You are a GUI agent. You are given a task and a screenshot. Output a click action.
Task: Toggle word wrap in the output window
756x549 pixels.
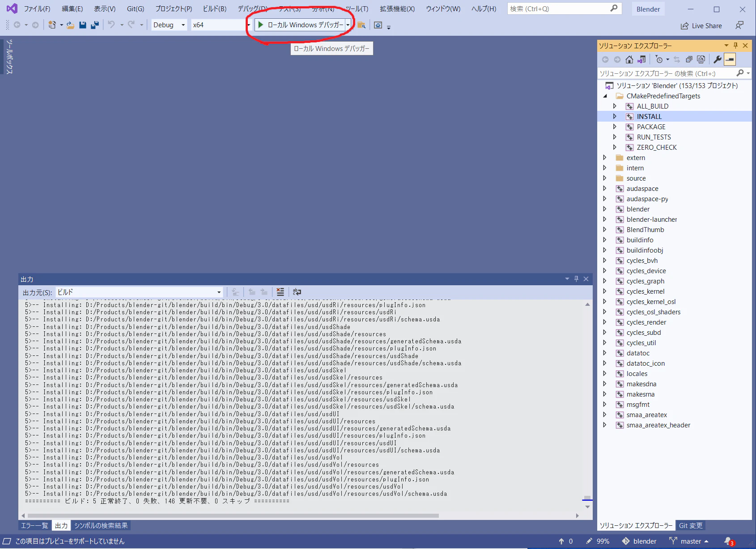[297, 292]
